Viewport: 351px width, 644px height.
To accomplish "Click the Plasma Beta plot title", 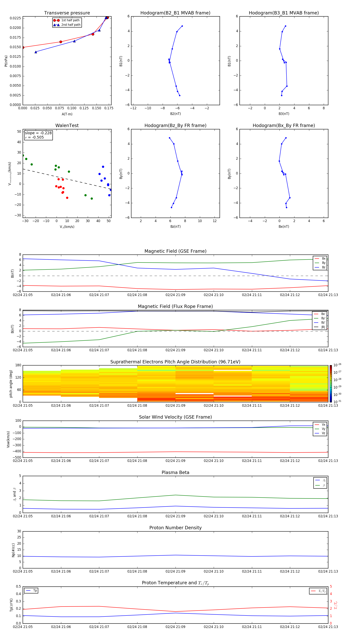I will 175,472.
